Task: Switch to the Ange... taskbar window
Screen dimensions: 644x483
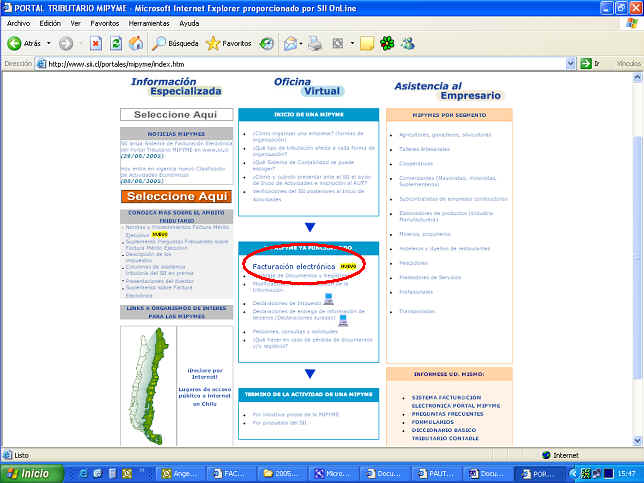Action: click(x=180, y=474)
